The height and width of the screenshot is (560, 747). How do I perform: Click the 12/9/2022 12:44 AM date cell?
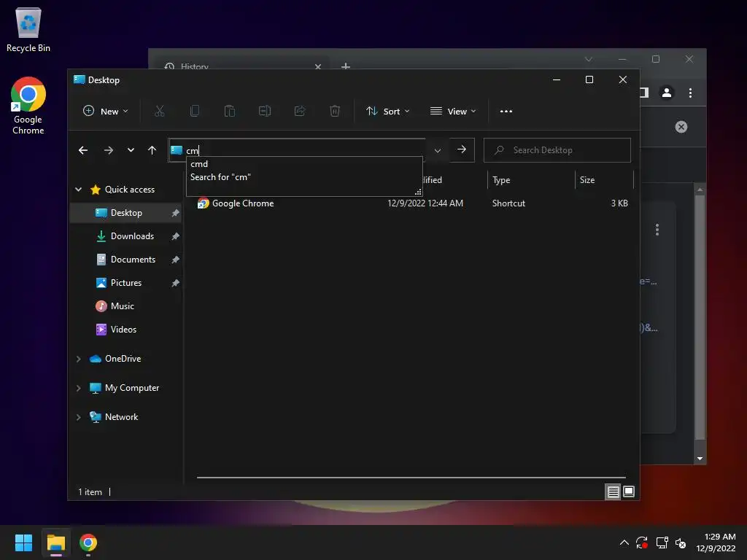click(x=425, y=203)
